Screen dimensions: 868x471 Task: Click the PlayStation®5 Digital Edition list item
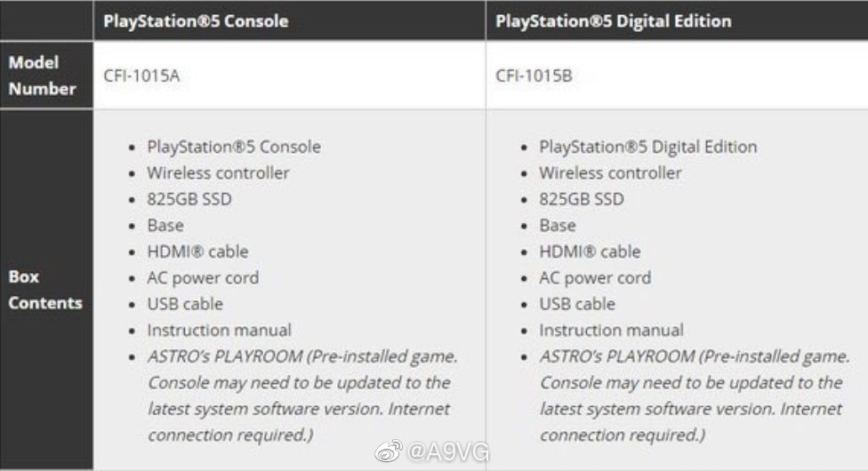pos(647,147)
